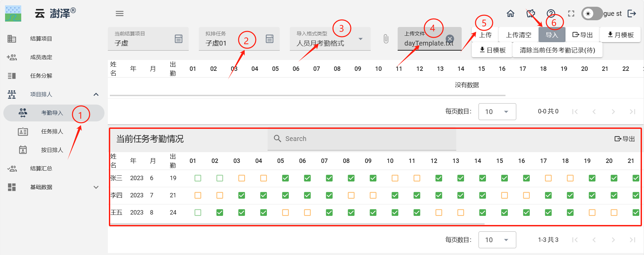This screenshot has width=644, height=255.
Task: Toggle the dark mode theme switch
Action: (591, 13)
